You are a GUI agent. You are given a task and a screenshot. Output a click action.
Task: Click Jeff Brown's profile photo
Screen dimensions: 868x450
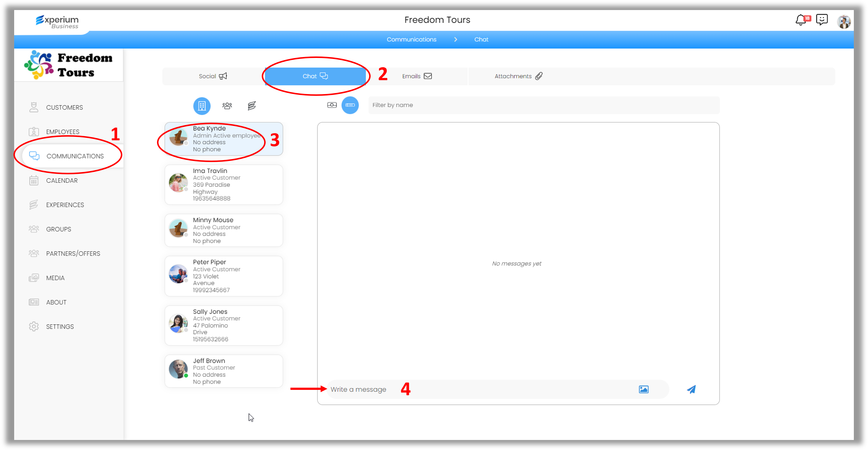point(178,369)
